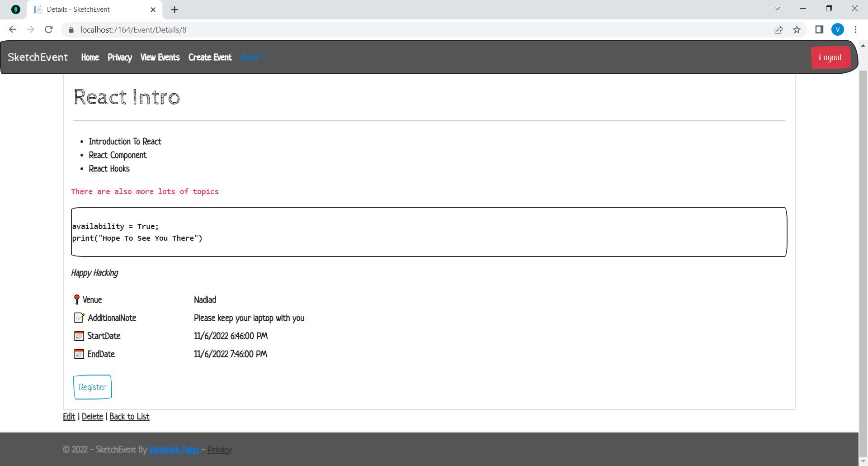Click the 'React Hooks' bullet
This screenshot has width=868, height=466.
(x=109, y=169)
